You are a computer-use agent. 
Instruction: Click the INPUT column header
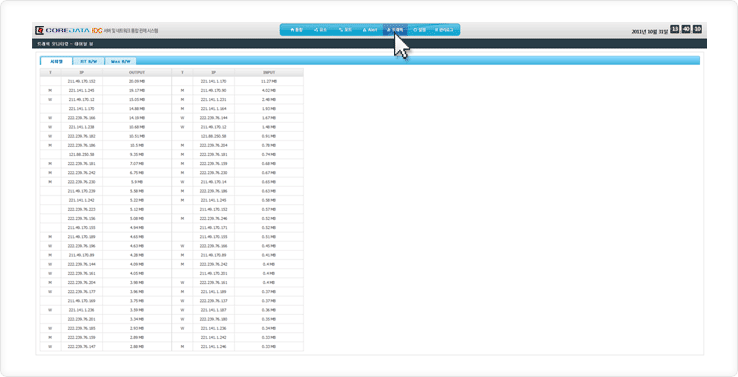[269, 73]
